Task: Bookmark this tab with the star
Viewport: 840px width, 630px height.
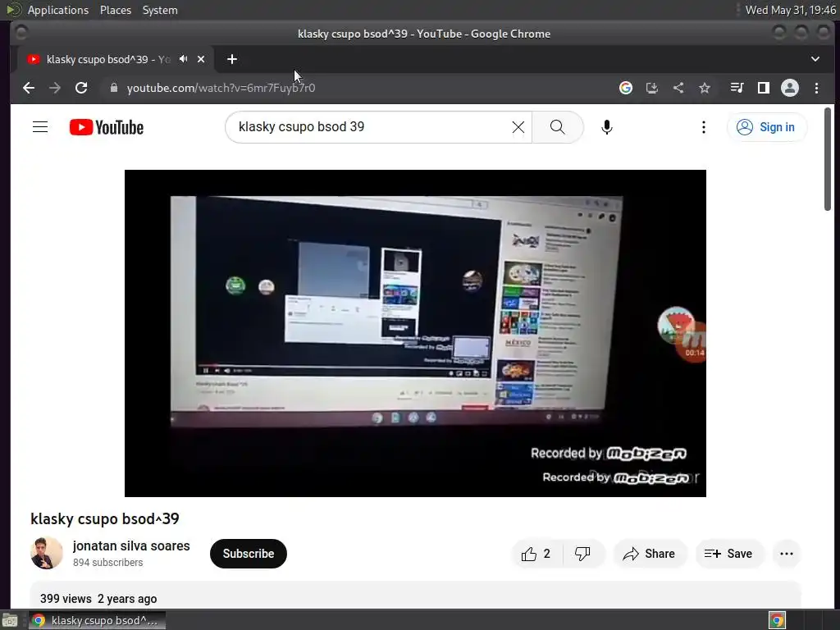Action: pyautogui.click(x=705, y=88)
